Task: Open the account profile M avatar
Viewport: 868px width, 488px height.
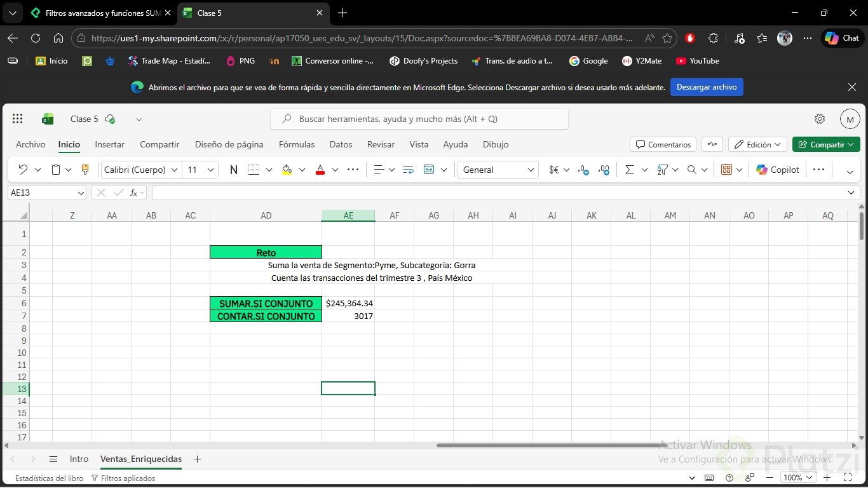Action: click(850, 119)
